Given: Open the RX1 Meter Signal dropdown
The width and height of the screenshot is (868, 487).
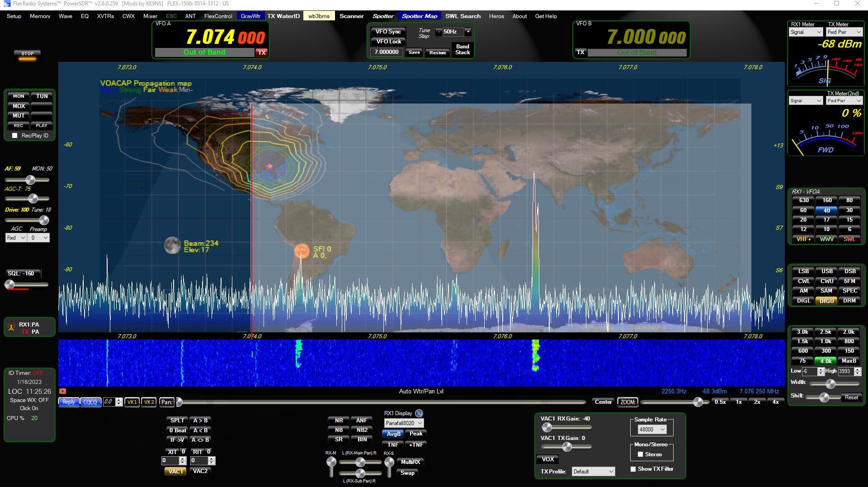Looking at the screenshot, I should click(806, 32).
